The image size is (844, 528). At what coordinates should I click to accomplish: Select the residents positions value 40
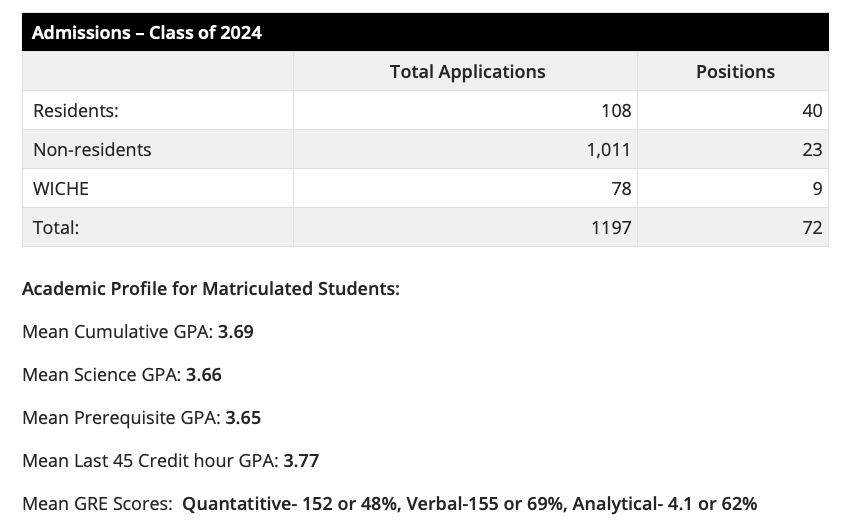coord(812,111)
